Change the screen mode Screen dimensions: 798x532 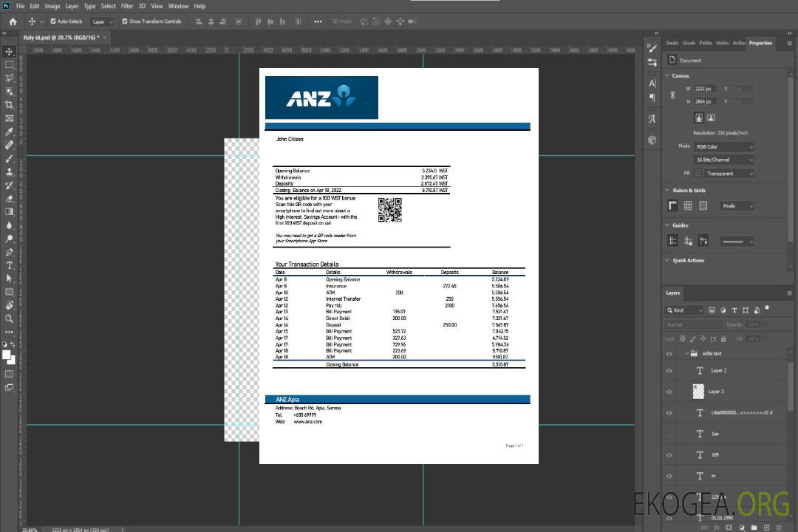pos(9,387)
